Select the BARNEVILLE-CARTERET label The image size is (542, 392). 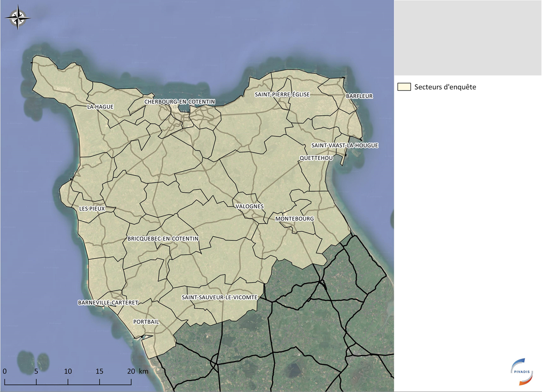click(x=108, y=303)
